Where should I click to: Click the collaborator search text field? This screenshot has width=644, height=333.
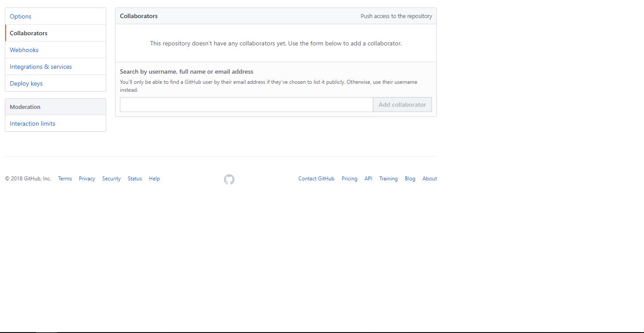(246, 105)
